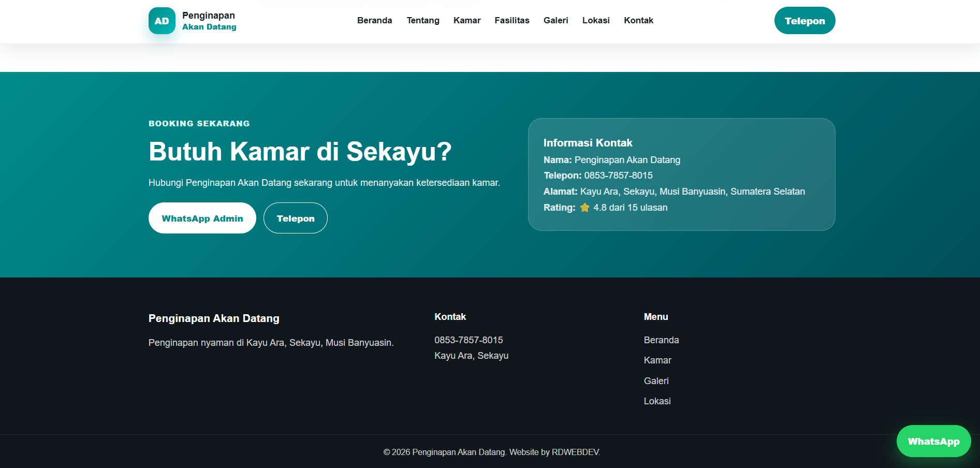Click the footer Kontak heading
The width and height of the screenshot is (980, 468).
pos(450,317)
